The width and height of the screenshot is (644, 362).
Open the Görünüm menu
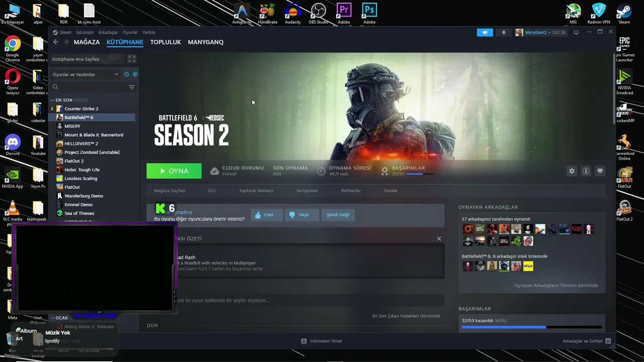click(x=85, y=32)
